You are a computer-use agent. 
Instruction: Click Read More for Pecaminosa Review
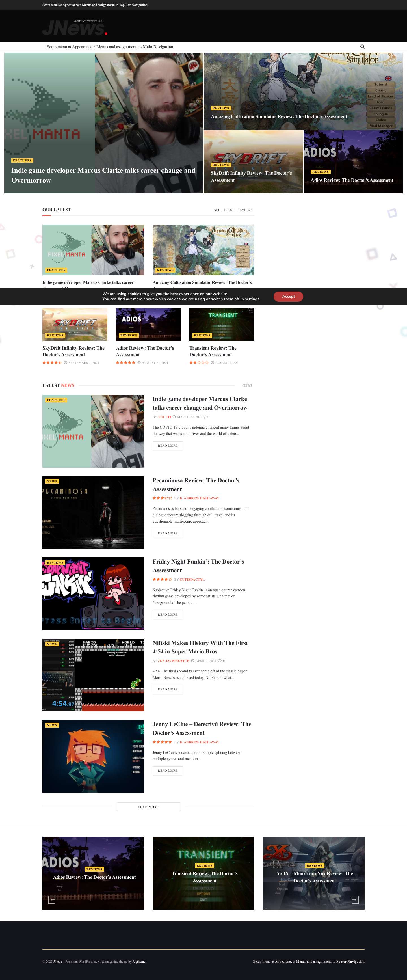click(x=168, y=533)
